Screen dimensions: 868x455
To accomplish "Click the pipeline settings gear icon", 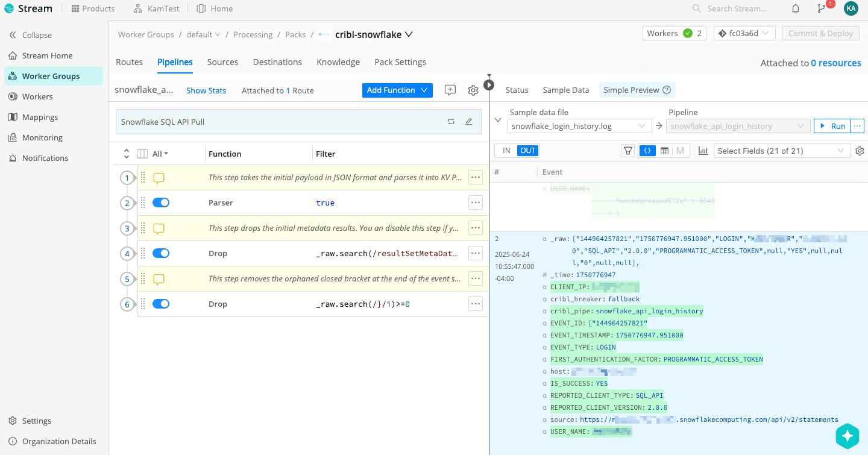I will point(473,90).
